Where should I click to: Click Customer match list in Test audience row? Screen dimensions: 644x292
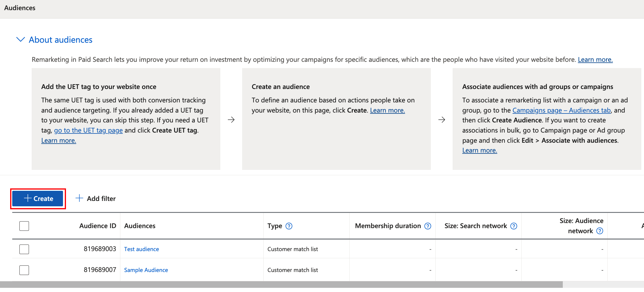coord(293,249)
